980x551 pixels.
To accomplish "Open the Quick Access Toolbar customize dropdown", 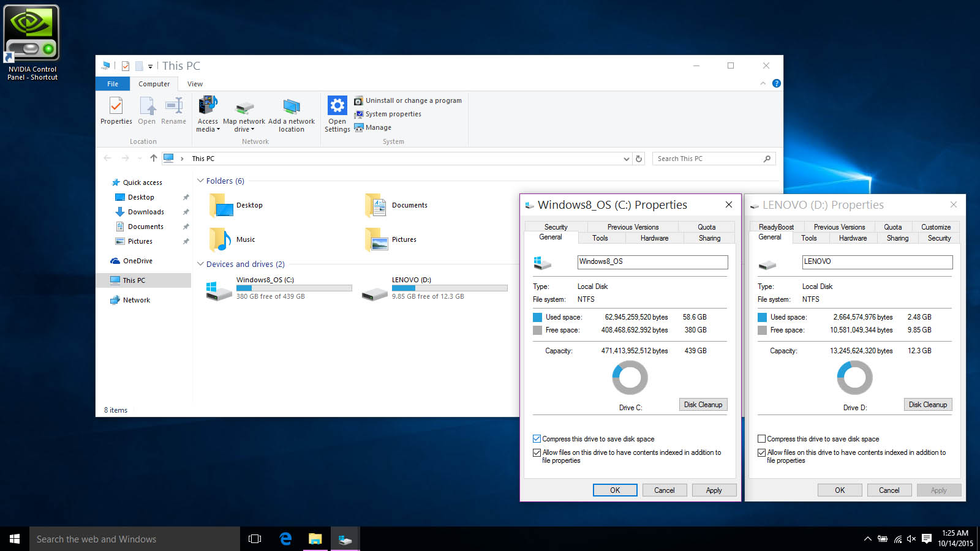I will point(150,66).
